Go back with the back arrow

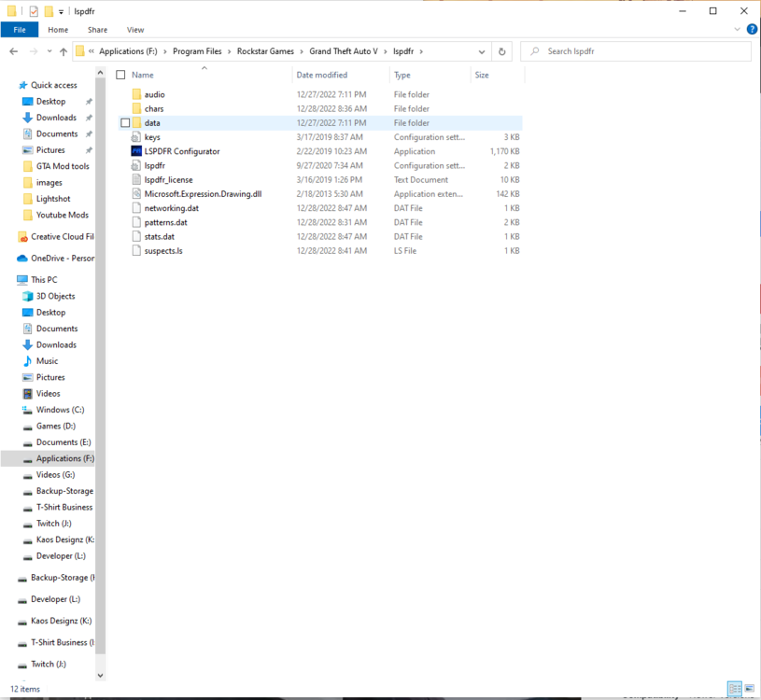[14, 51]
